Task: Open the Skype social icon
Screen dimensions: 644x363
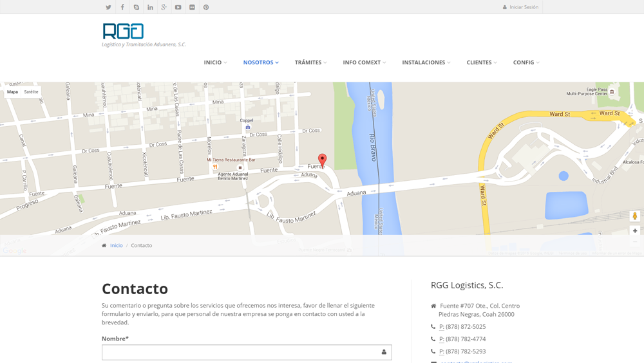Action: click(x=137, y=7)
